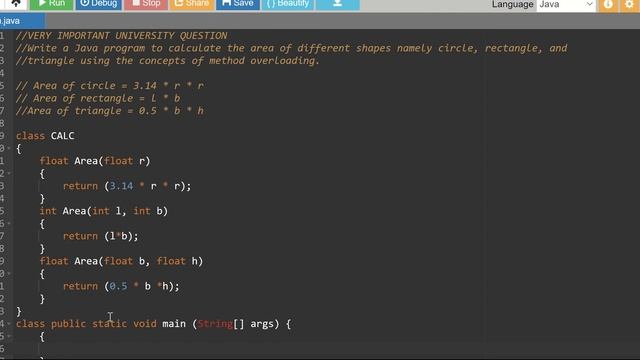Collapse the Area(float b, float h) fold arrow

tap(9, 274)
